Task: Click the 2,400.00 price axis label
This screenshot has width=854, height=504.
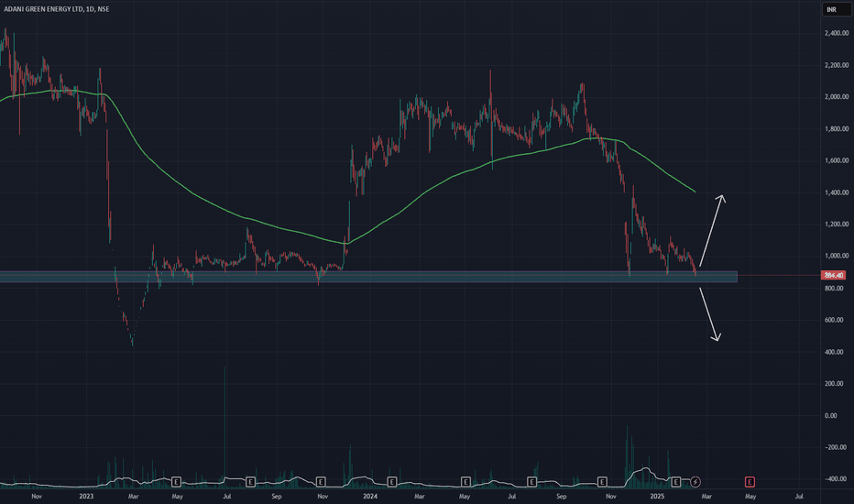Action: tap(837, 33)
